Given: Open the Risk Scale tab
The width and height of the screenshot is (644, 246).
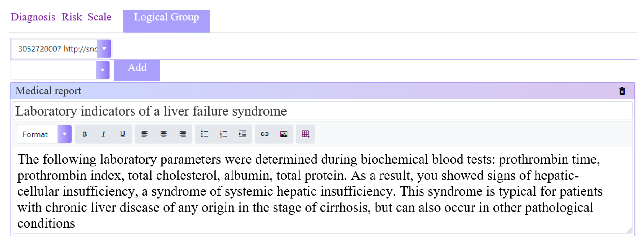Looking at the screenshot, I should (86, 17).
